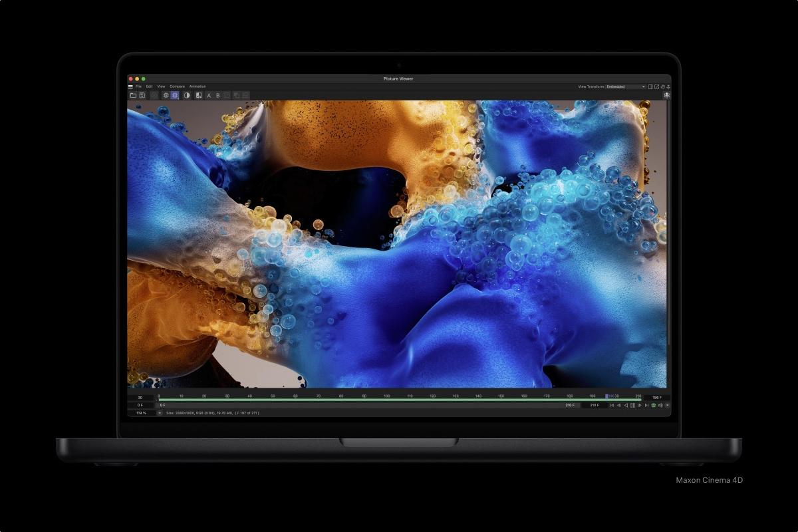Click the frame rate field showing 30
The width and height of the screenshot is (798, 532).
coord(140,398)
